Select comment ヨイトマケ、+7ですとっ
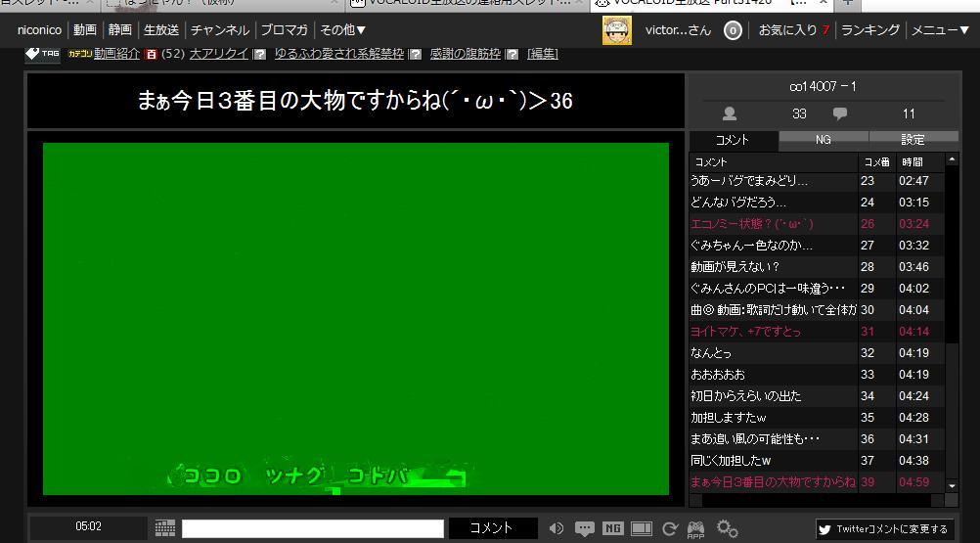 click(x=817, y=331)
